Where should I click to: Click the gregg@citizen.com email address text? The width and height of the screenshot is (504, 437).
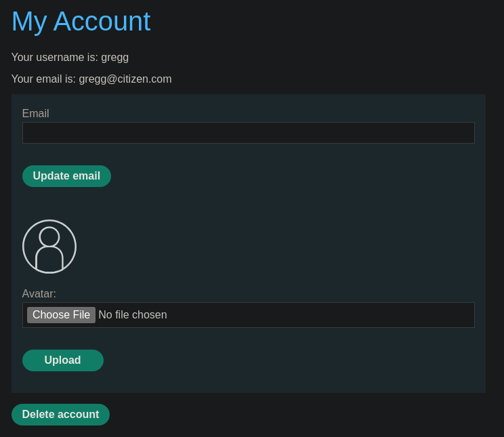125,79
